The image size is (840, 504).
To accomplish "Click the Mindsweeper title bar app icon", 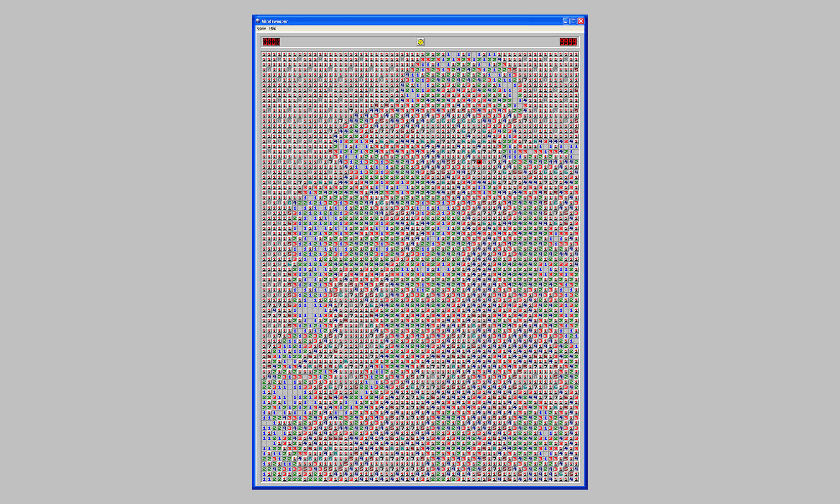I will pyautogui.click(x=258, y=21).
